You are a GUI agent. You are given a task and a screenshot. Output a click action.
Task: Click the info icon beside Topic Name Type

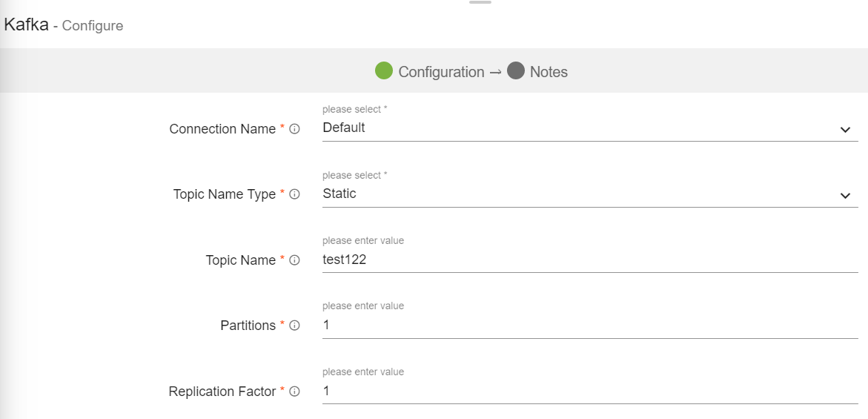[x=294, y=194]
